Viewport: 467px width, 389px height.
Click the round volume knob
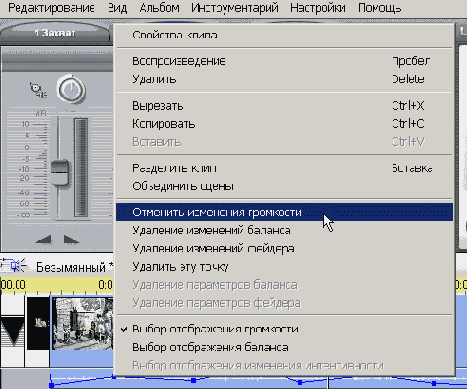pos(71,89)
